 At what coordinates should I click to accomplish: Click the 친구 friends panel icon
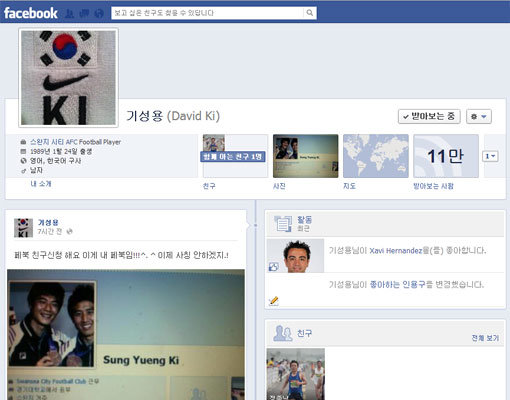(x=283, y=333)
